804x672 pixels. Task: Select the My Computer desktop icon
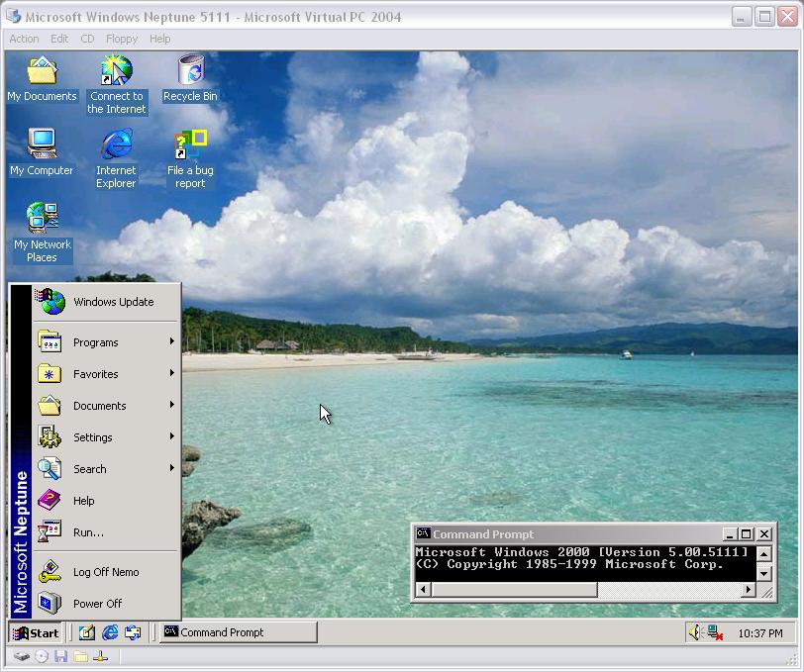(x=42, y=152)
